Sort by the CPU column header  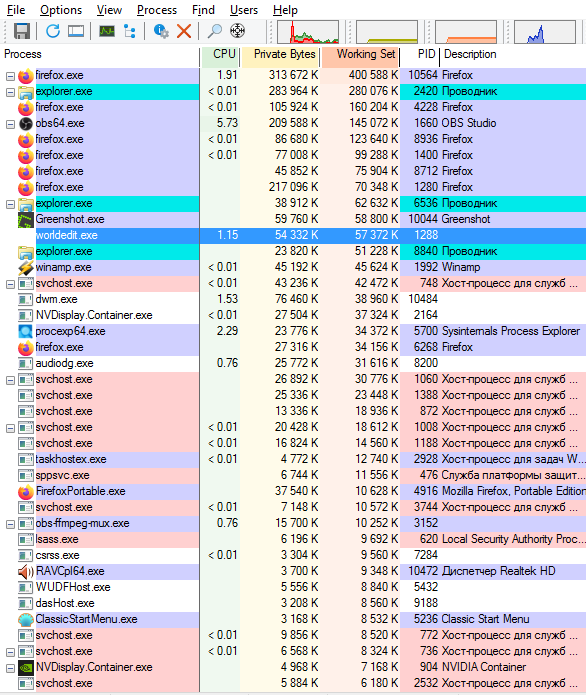click(220, 55)
